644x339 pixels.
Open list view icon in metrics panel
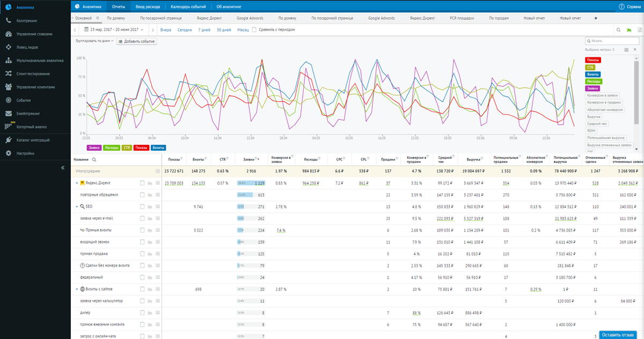(x=626, y=49)
